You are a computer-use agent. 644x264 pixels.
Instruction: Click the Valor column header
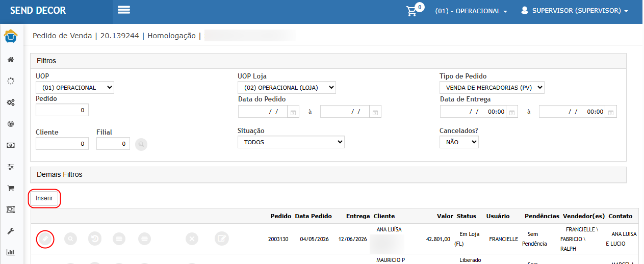pyautogui.click(x=445, y=216)
